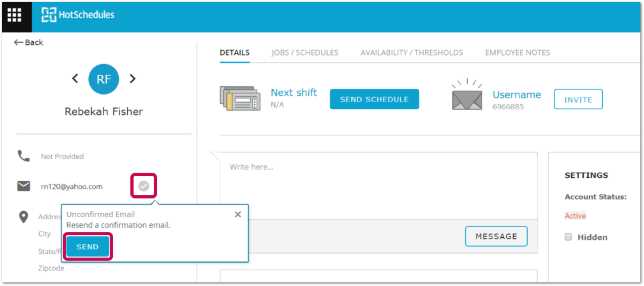The width and height of the screenshot is (644, 286).
Task: Open the app grid launcher icon
Action: tap(14, 15)
